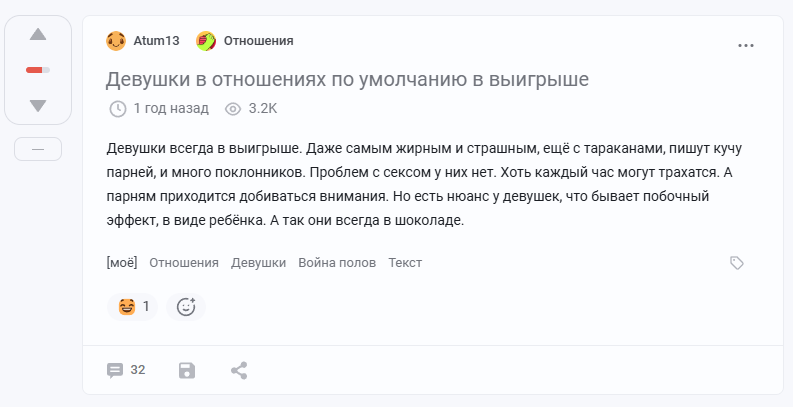The height and width of the screenshot is (407, 793).
Task: Select the Текст tag
Action: (x=405, y=263)
